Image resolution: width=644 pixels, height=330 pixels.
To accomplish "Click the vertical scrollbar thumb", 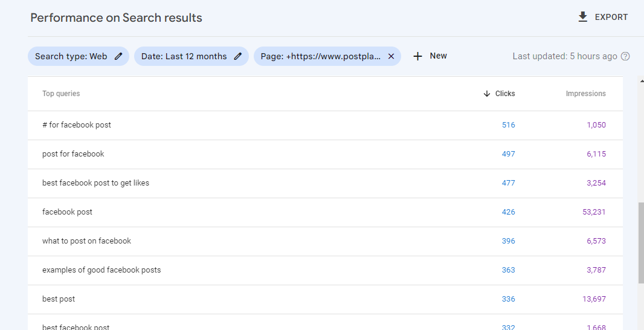I will (641, 243).
